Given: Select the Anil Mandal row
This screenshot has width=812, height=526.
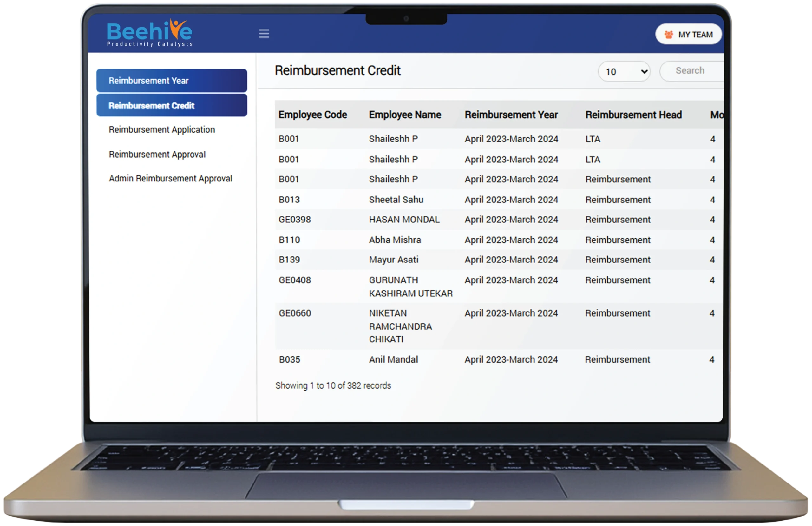Looking at the screenshot, I should click(x=393, y=359).
